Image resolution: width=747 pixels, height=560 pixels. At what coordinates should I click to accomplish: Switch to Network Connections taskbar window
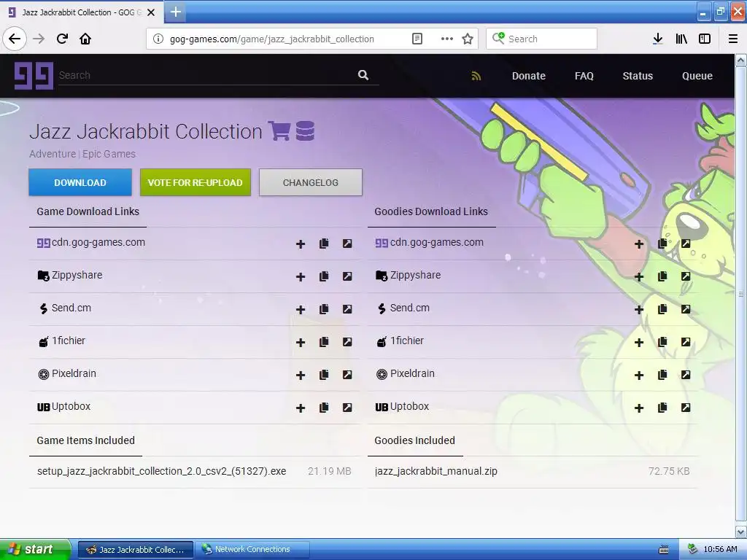pos(252,549)
